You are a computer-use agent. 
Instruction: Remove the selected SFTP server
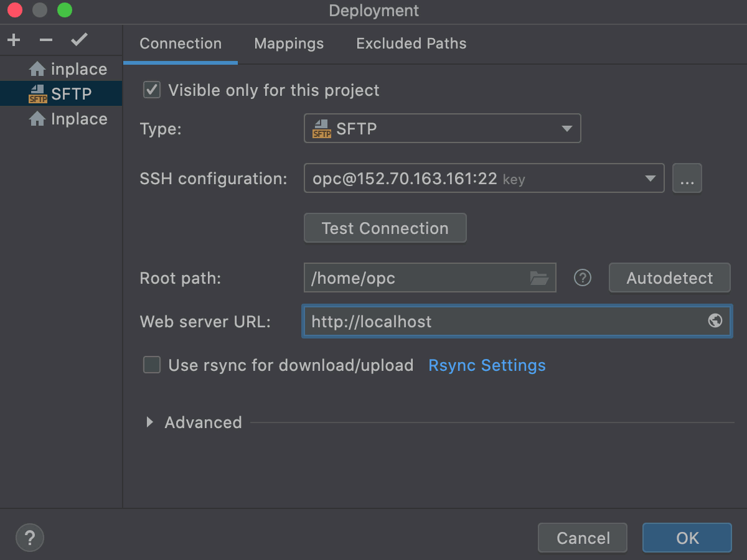45,40
